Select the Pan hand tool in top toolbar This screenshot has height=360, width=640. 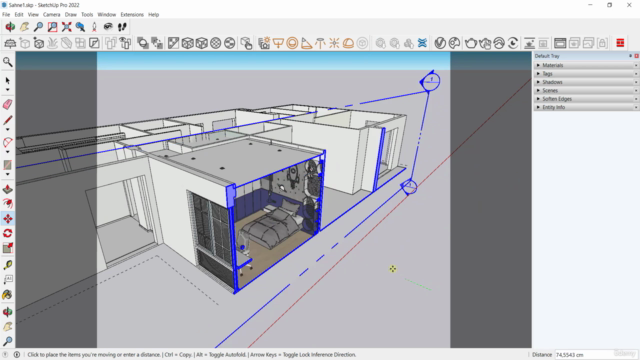coord(24,27)
